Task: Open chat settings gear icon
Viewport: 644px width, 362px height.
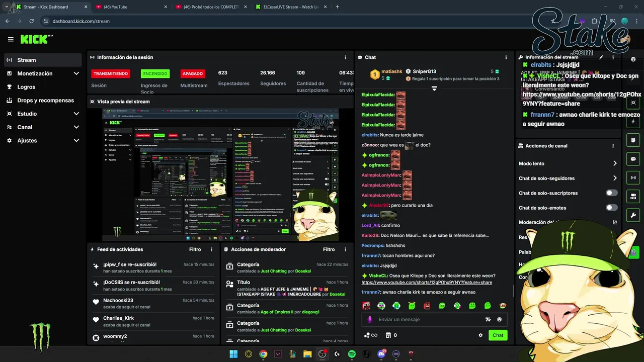Action: coord(480,335)
